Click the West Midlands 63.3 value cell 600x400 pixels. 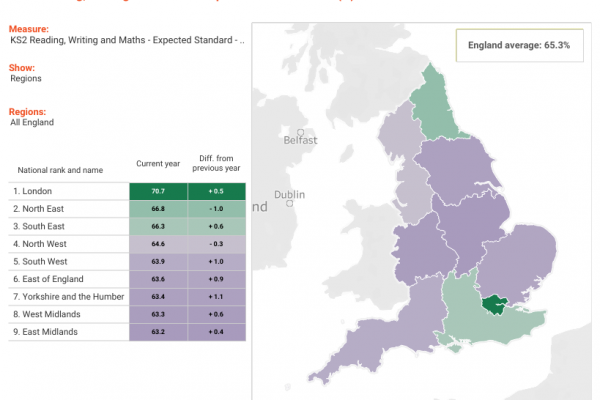158,315
